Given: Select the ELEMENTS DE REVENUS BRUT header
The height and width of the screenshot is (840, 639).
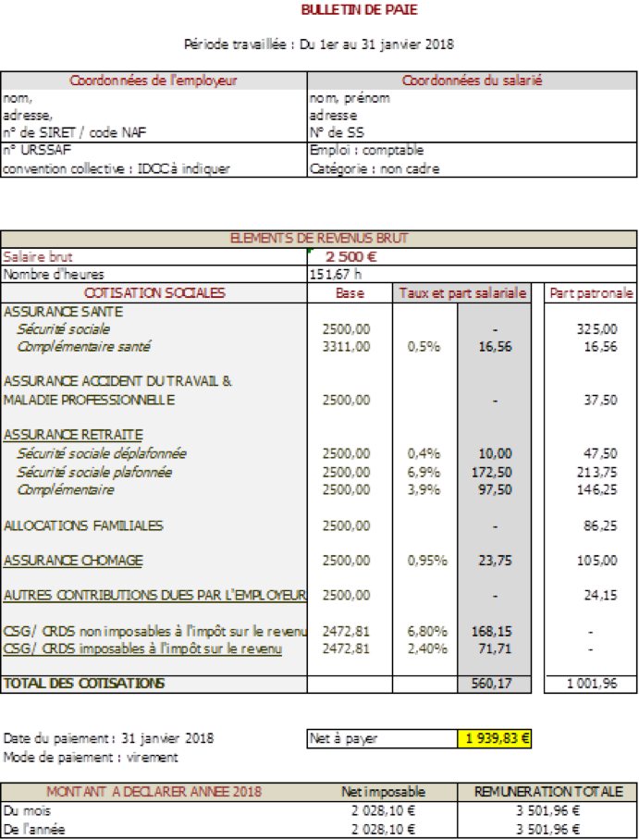Looking at the screenshot, I should [319, 239].
